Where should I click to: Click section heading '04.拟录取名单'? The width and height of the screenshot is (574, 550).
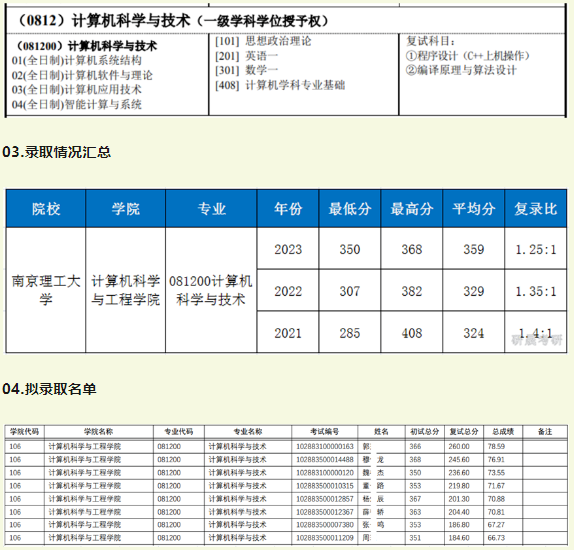[x=49, y=389]
